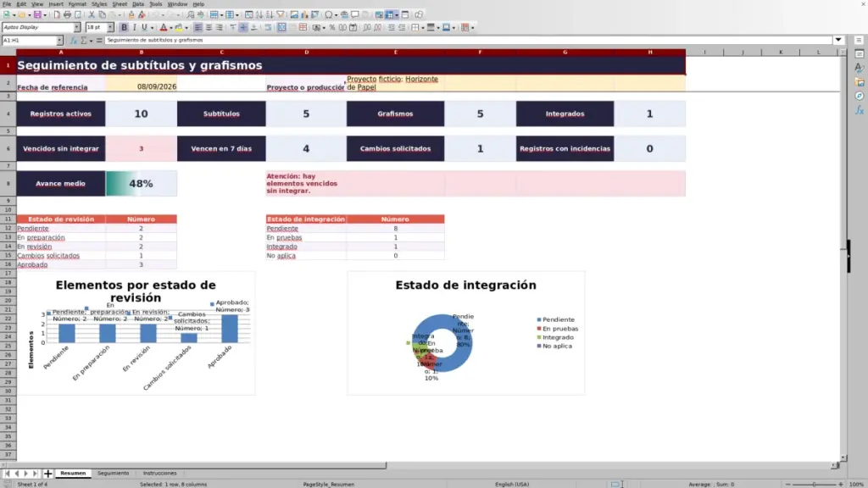Open the AutoFilter funnel tool
Screen dimensions: 868x488
tap(281, 15)
